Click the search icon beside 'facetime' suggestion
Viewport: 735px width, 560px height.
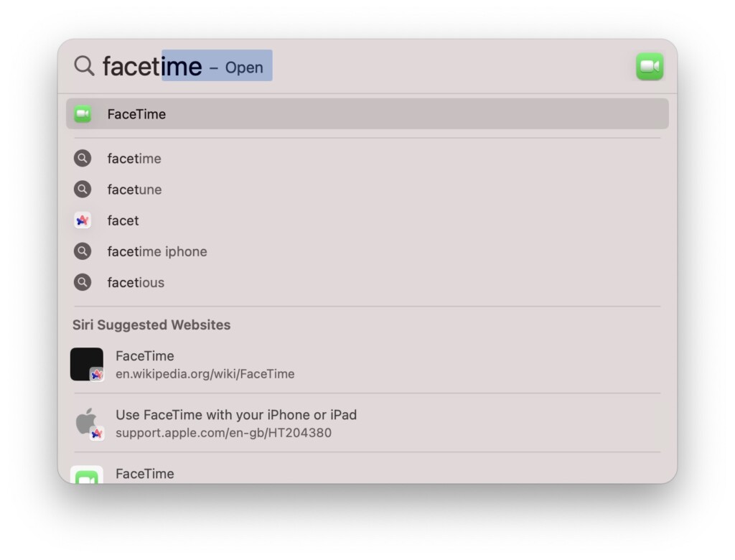83,159
